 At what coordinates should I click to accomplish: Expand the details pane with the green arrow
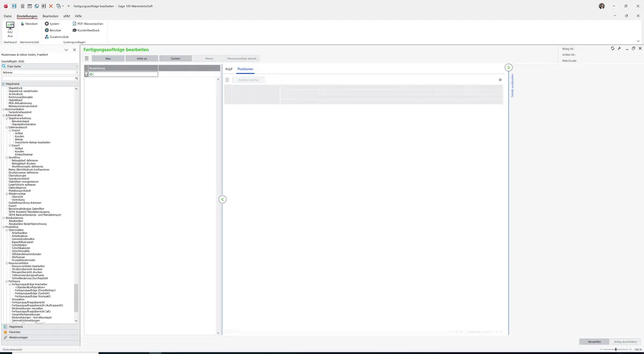(508, 68)
